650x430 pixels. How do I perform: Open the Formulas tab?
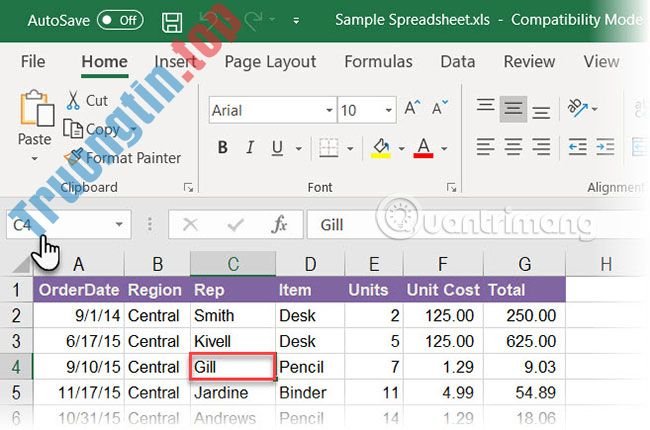(x=378, y=62)
